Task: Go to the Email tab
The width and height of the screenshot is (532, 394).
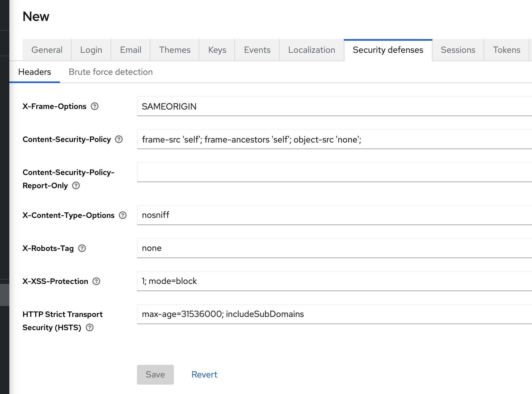Action: [130, 50]
